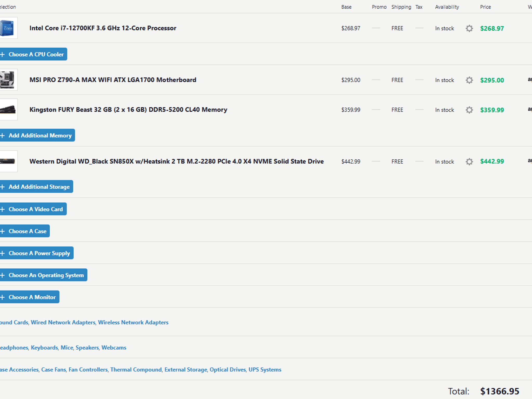The width and height of the screenshot is (532, 399).
Task: Choose A Video Card
Action: [33, 209]
